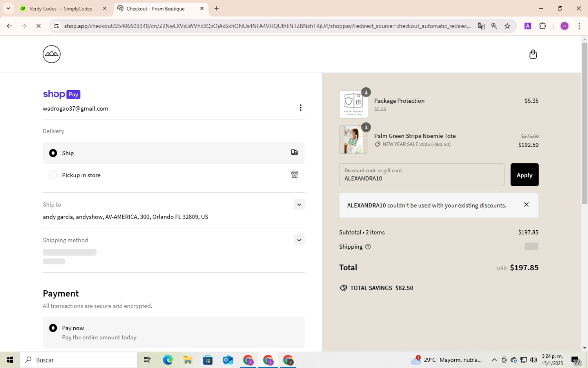
Task: Go back to the previous page
Action: [9, 26]
